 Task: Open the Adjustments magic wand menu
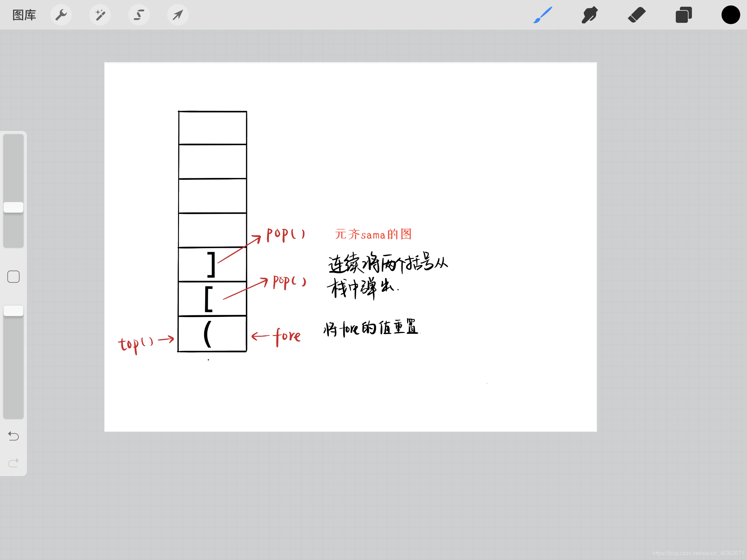[x=100, y=15]
